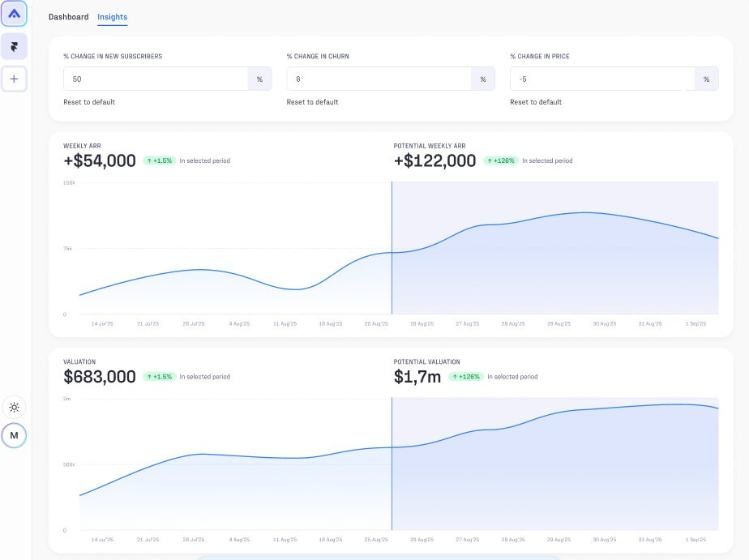Select the Insights tab
The width and height of the screenshot is (749, 560).
click(112, 17)
